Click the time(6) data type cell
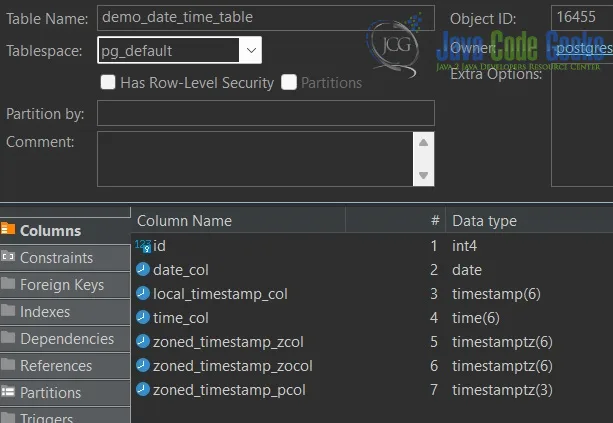Viewport: 613px width, 423px height. pos(476,318)
